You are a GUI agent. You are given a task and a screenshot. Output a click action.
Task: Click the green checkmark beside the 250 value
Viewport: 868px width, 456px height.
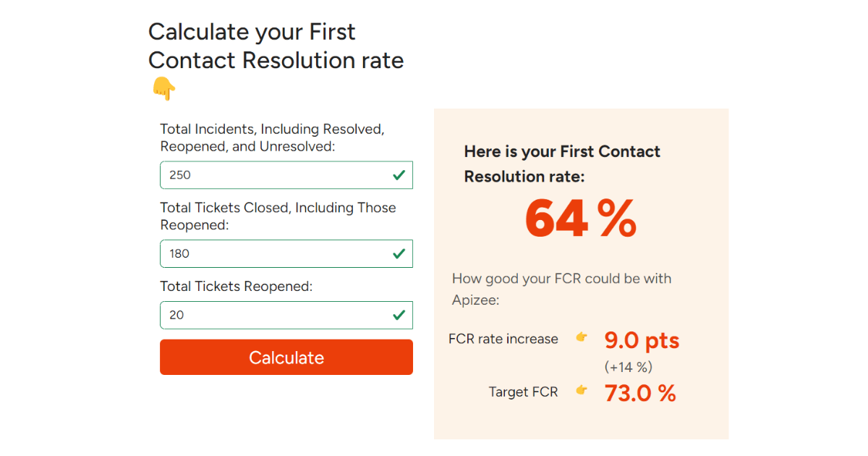point(399,174)
